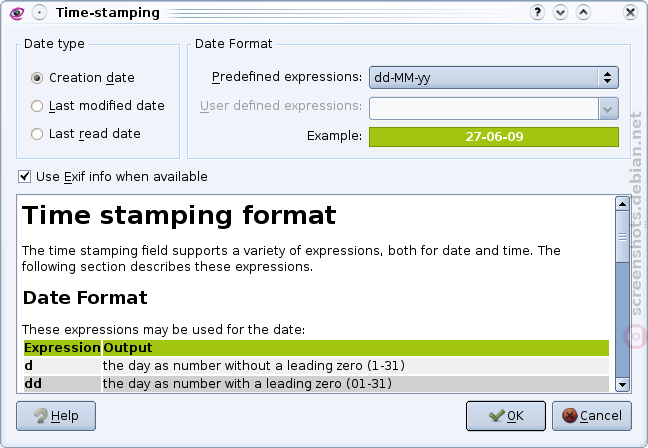Select the Last modified date option
648x448 pixels.
37,106
